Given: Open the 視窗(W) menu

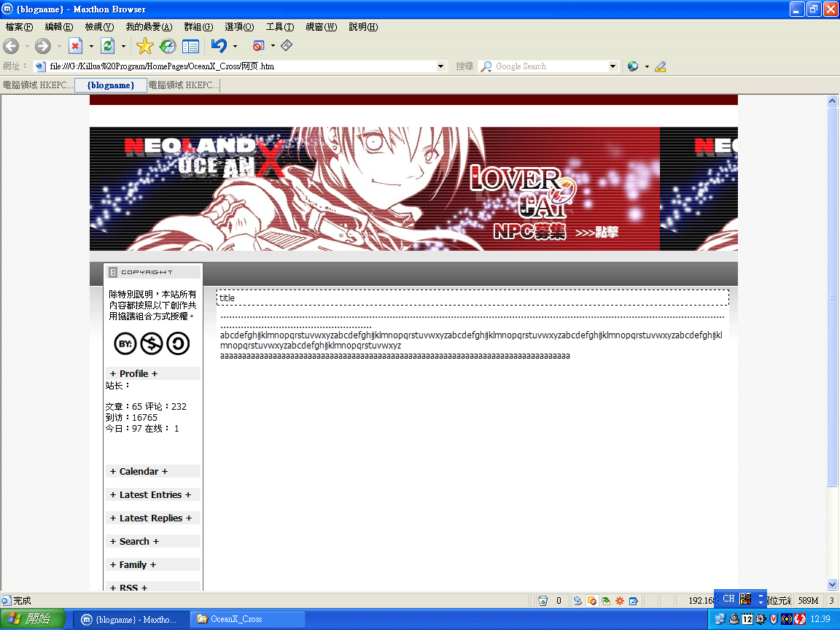Looking at the screenshot, I should click(321, 27).
